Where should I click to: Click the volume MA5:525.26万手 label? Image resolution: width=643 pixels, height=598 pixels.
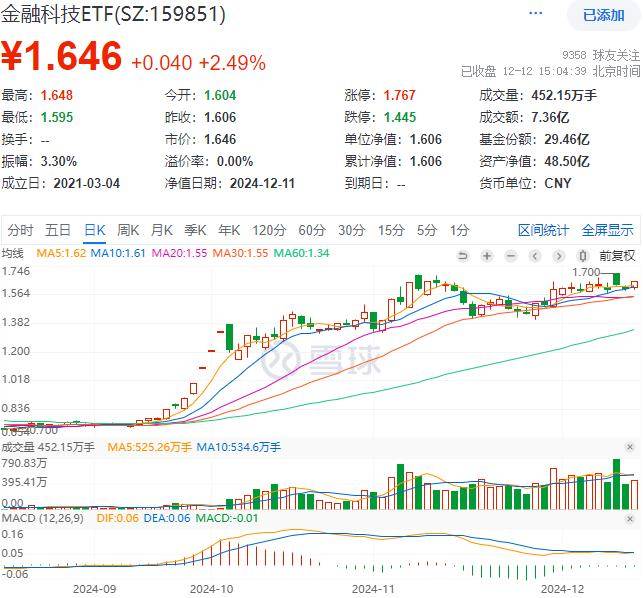pos(149,447)
